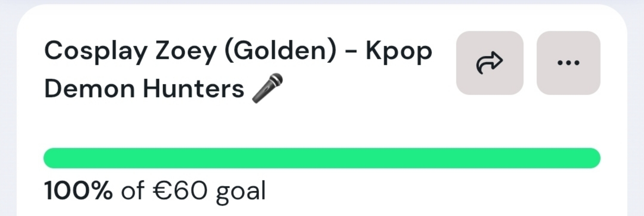
Task: Show more actions for this campaign card
Action: pos(568,63)
